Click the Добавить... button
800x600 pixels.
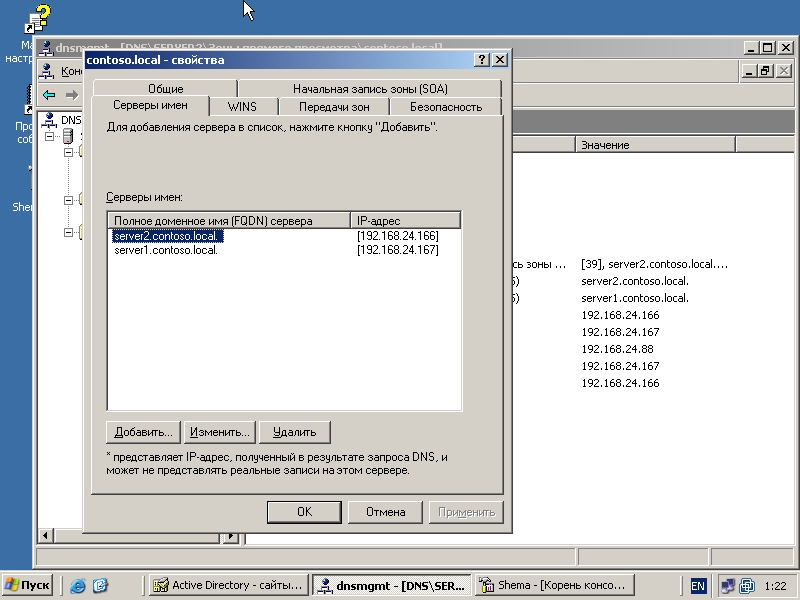point(143,432)
